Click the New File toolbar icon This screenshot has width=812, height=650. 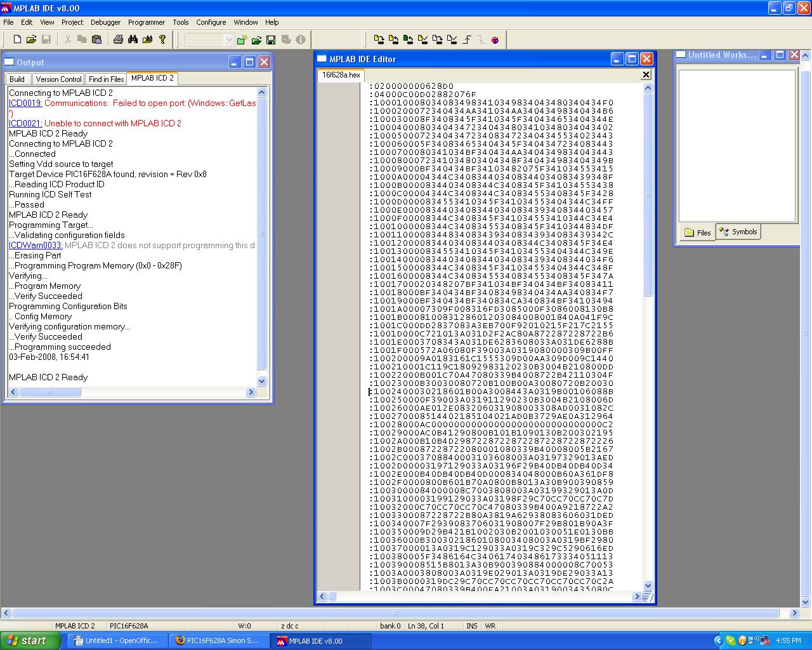point(17,39)
